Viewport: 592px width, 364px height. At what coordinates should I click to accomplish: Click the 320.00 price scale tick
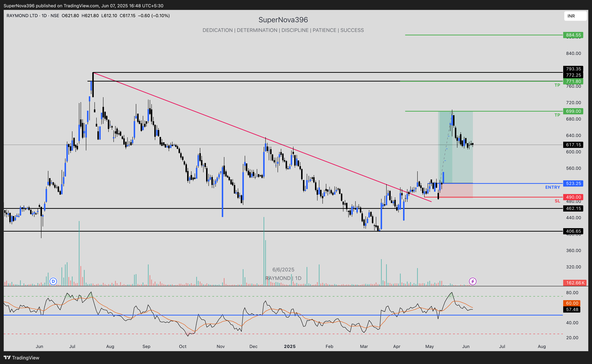point(573,267)
